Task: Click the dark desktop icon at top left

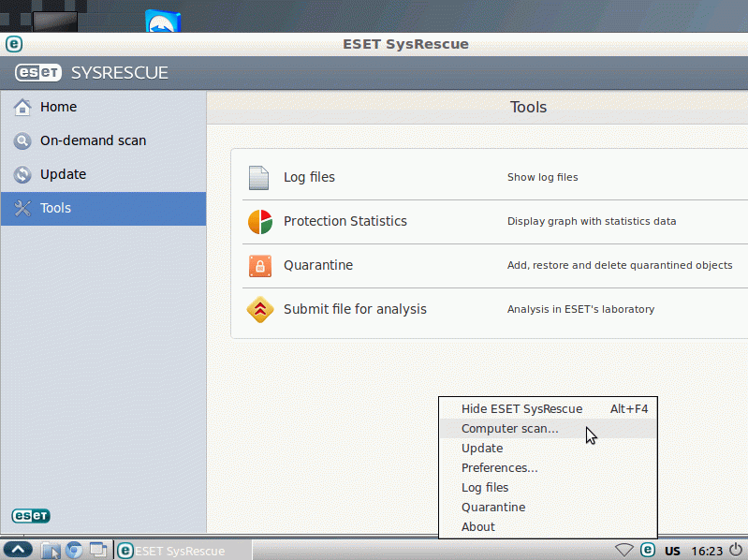Action: click(x=55, y=22)
